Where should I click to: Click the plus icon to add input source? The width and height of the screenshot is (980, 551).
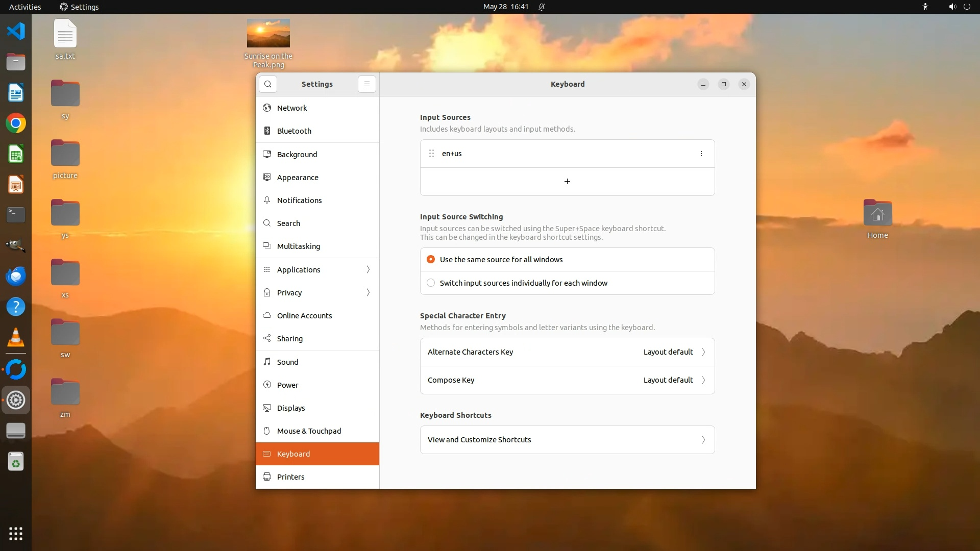tap(567, 182)
